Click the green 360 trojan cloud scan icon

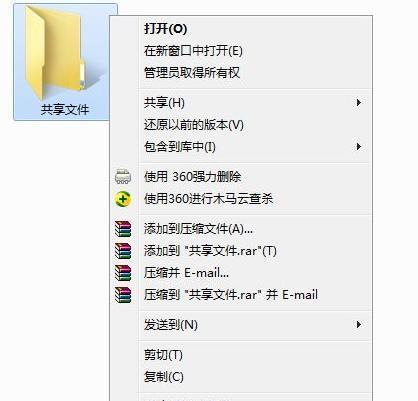(x=123, y=199)
